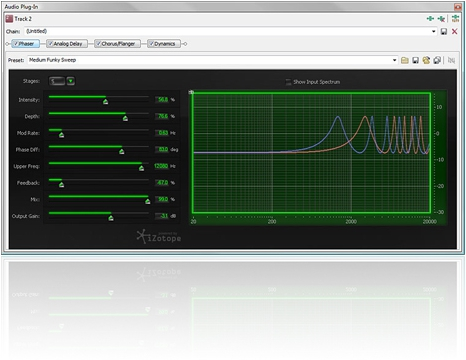Click the Track 2 red track icon
The width and height of the screenshot is (466, 360).
[9, 19]
